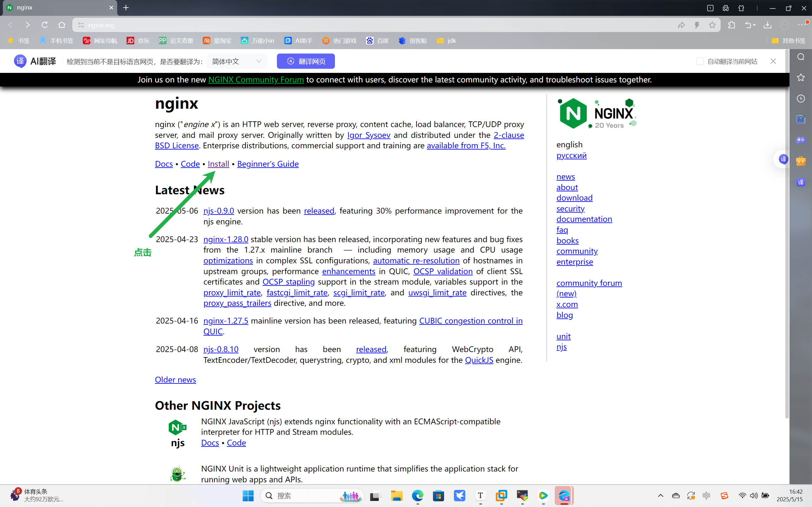Enable 自动翻译当前网站 checkbox

point(700,61)
